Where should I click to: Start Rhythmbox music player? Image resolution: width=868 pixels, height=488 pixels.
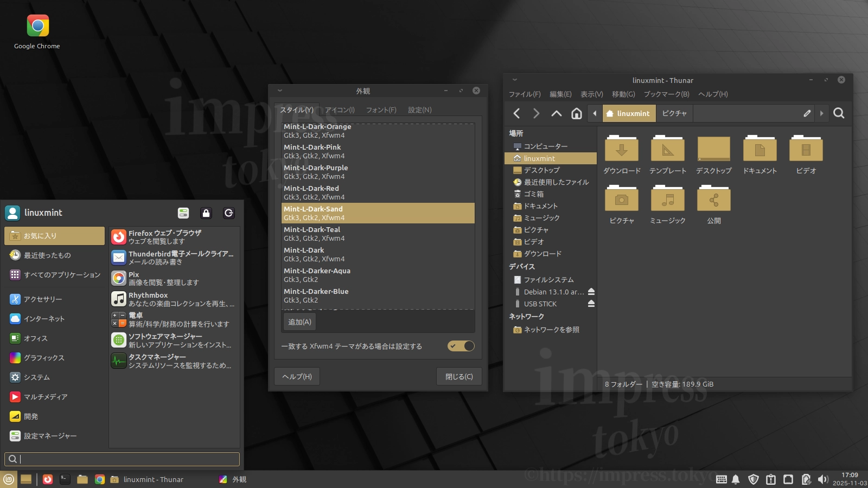[174, 299]
